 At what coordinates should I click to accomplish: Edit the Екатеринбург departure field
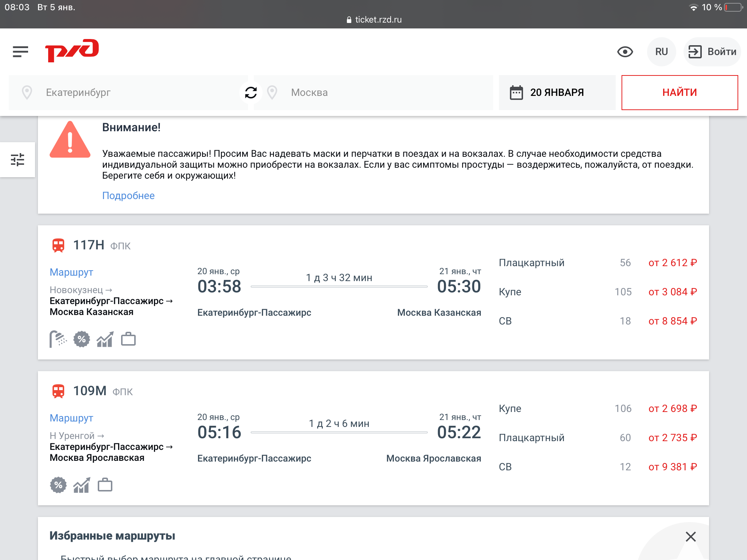(x=128, y=93)
